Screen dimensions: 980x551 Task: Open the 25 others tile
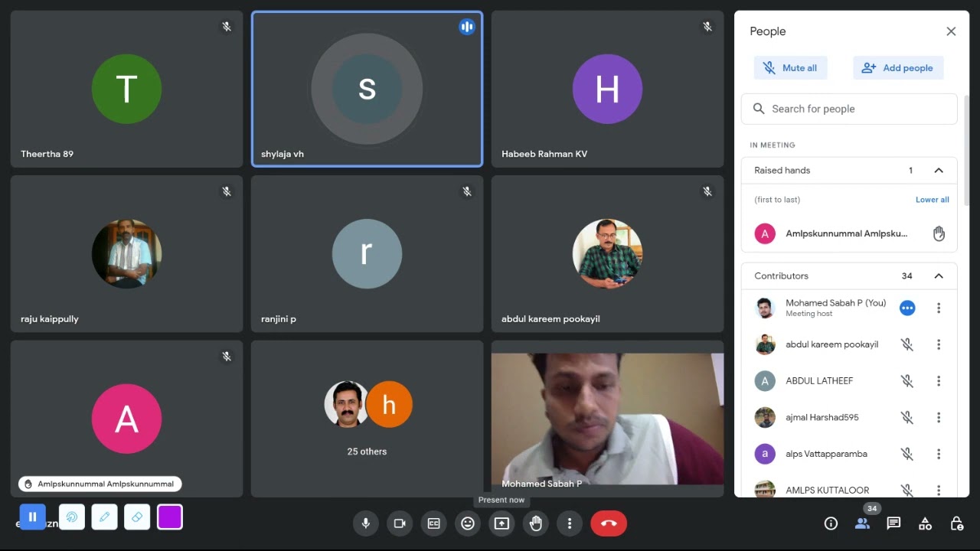pyautogui.click(x=367, y=419)
